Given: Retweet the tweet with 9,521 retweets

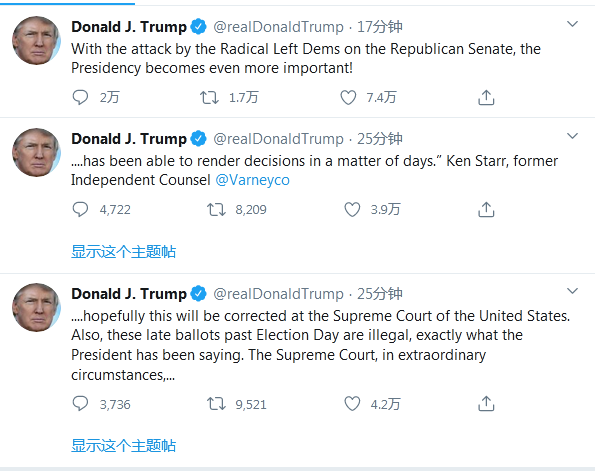Looking at the screenshot, I should coord(216,404).
